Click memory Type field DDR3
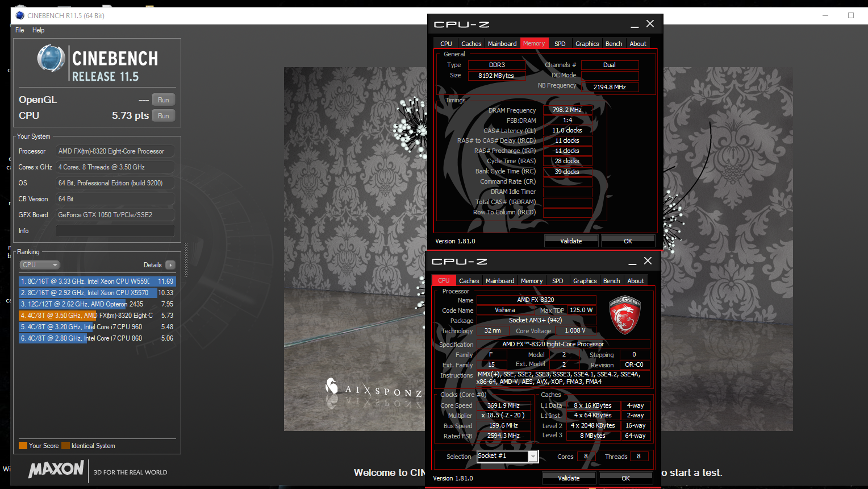 click(497, 65)
